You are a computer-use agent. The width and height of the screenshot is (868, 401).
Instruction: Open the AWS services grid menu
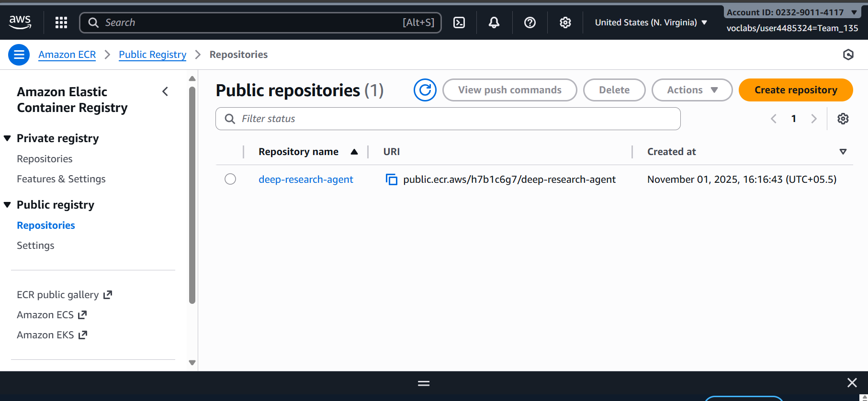tap(61, 22)
